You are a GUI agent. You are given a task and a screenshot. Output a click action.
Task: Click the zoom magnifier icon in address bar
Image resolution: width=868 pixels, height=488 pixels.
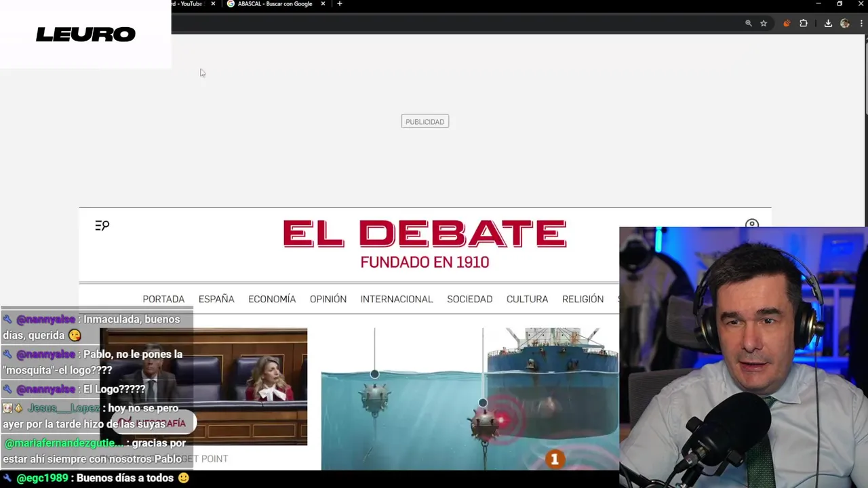tap(749, 23)
